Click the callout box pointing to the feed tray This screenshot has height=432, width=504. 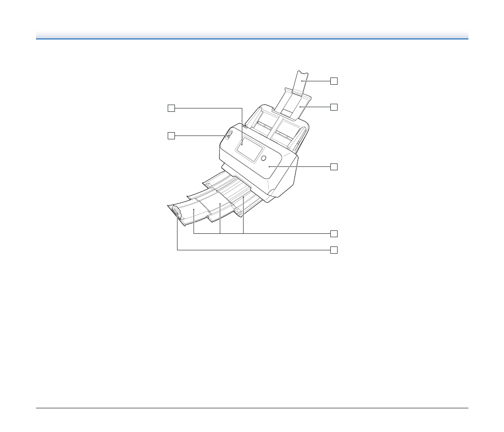pyautogui.click(x=334, y=107)
